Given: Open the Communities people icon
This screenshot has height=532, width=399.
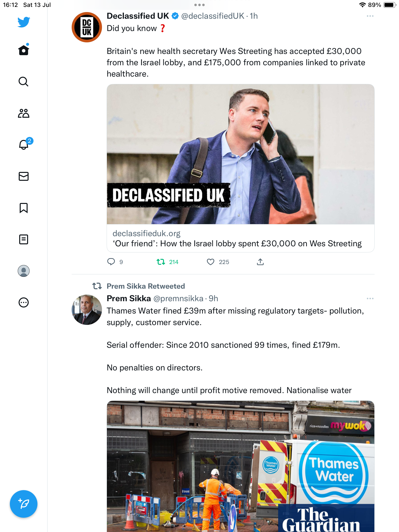Looking at the screenshot, I should pyautogui.click(x=24, y=113).
